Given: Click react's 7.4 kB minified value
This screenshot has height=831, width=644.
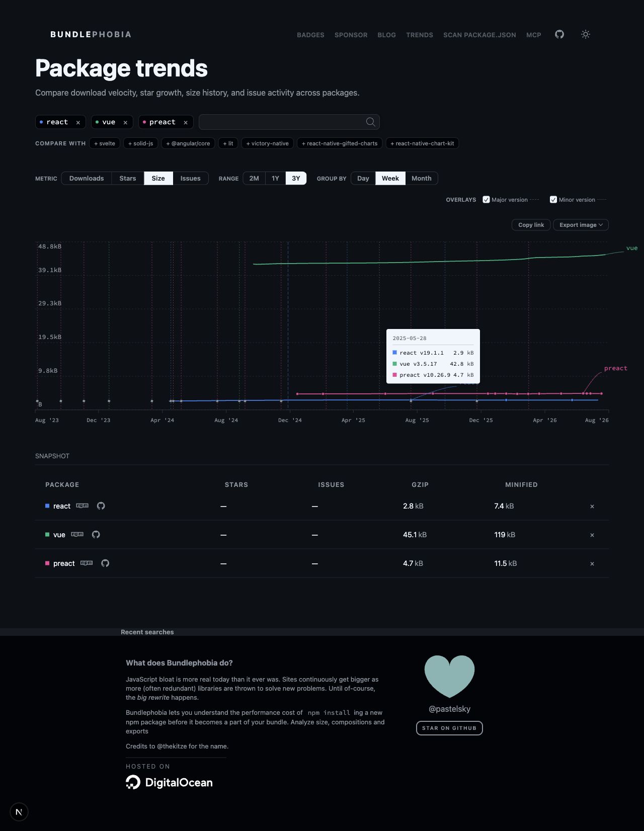Looking at the screenshot, I should click(x=504, y=506).
